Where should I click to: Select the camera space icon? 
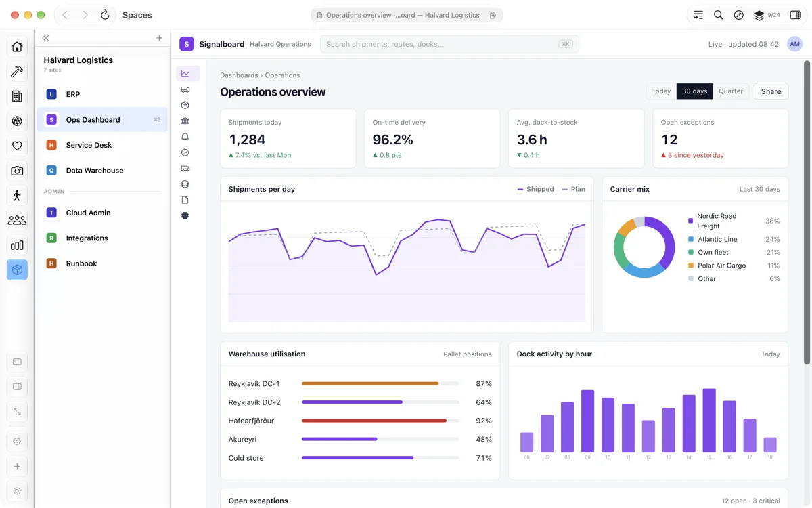(17, 171)
